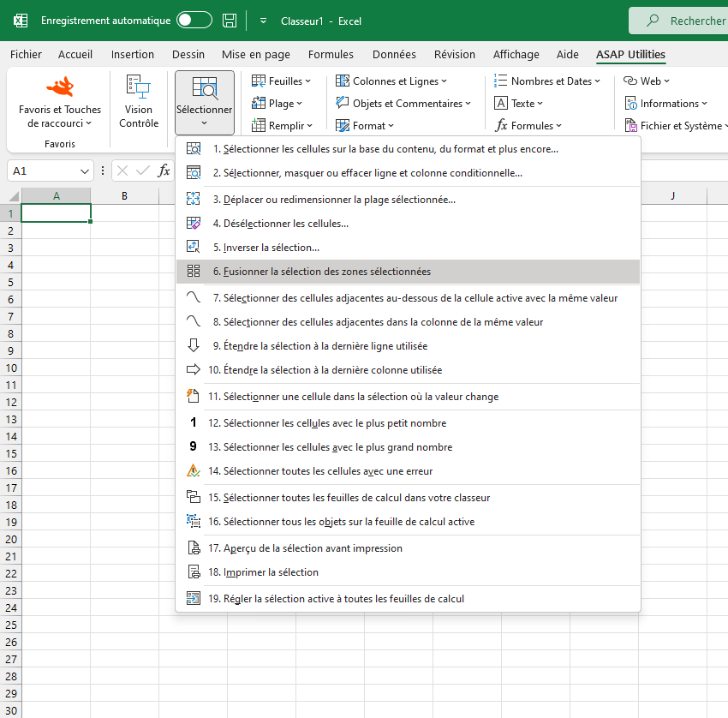Switch to the Affichage tab
Image resolution: width=728 pixels, height=718 pixels.
pos(516,54)
